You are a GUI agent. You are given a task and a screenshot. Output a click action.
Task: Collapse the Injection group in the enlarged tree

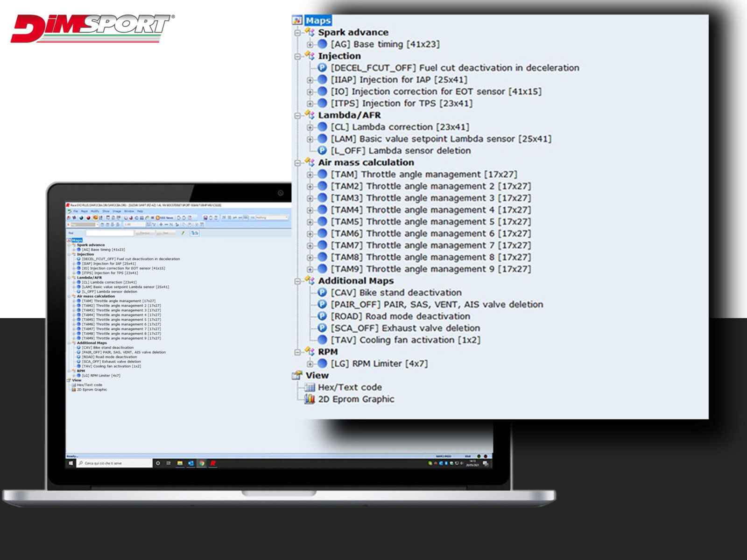(297, 56)
